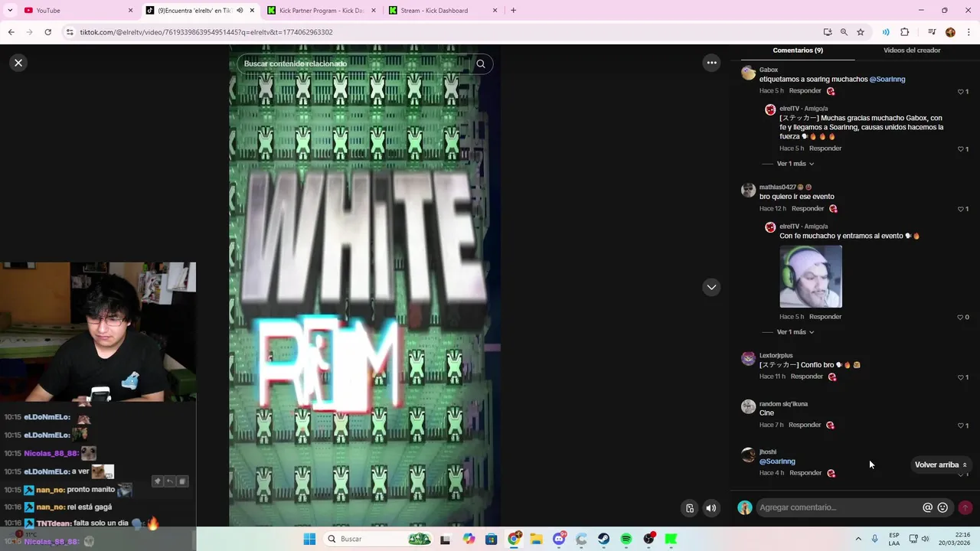Like random siq'ikuna's comment heart
Screen dimensions: 980x551
point(962,425)
